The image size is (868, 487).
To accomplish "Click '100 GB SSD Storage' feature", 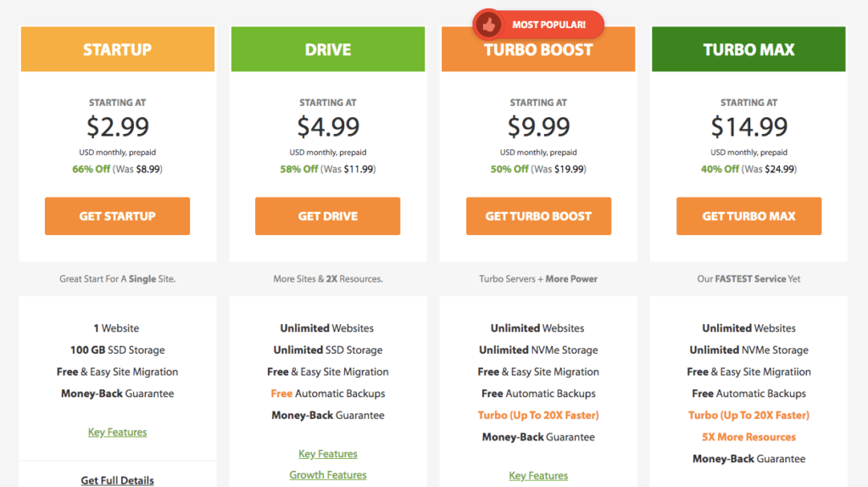I will [117, 350].
